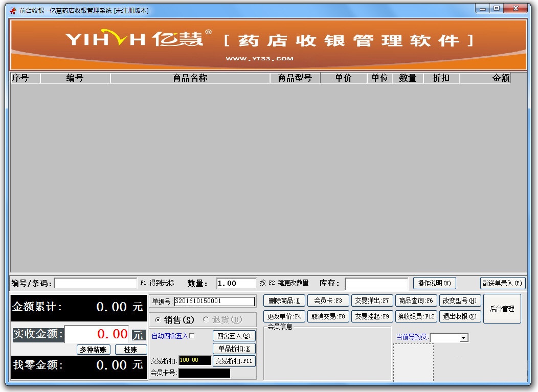The image size is (538, 392).
Task: Click the www.yt33.com banner text
Action: pyautogui.click(x=260, y=59)
